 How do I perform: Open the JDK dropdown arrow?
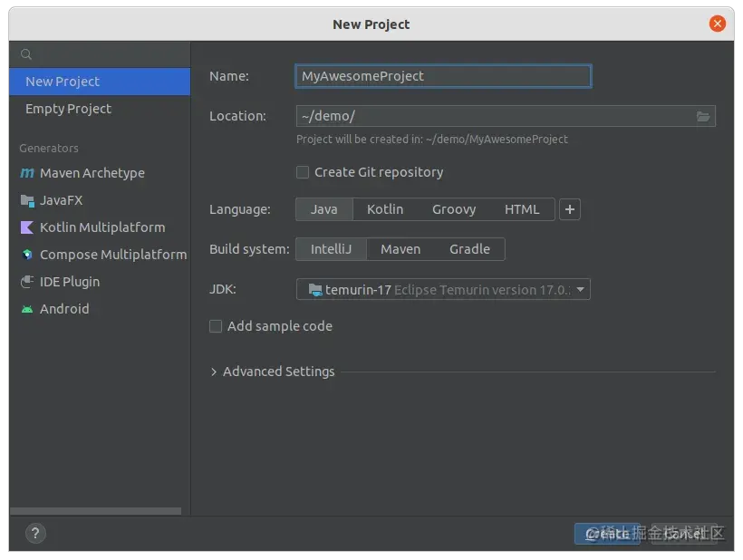[x=581, y=289]
